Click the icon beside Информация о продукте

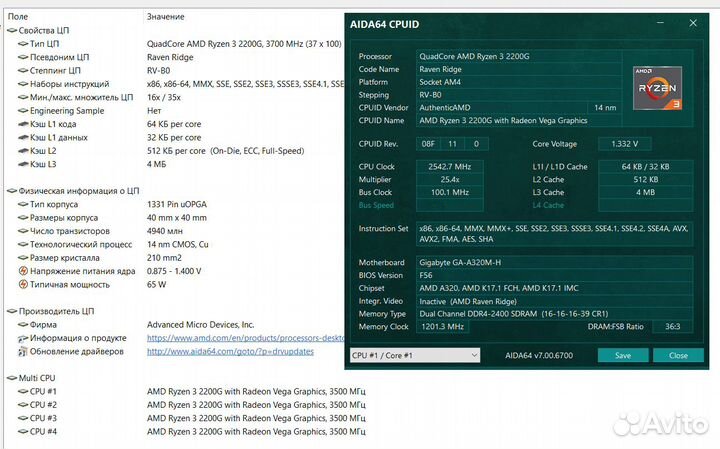23,338
